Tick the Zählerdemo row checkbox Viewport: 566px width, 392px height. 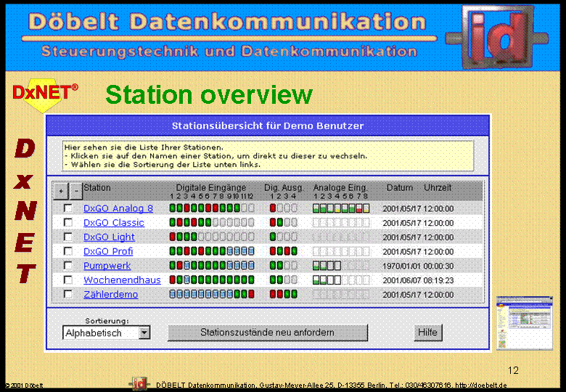tap(67, 295)
